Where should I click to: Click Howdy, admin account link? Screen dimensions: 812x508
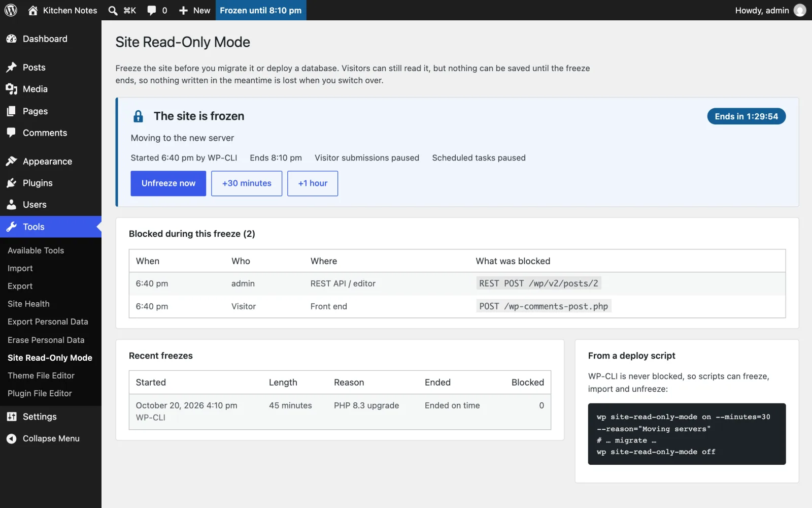[x=762, y=10]
